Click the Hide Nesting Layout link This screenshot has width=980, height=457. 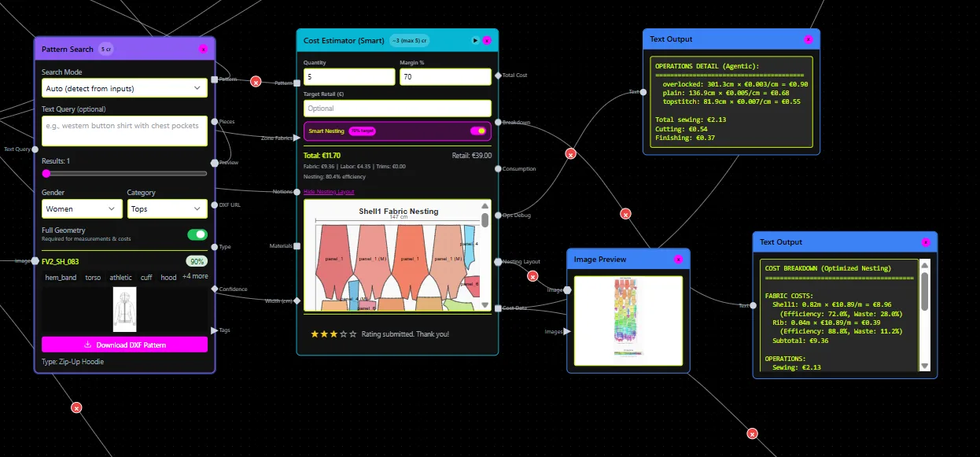pos(329,192)
